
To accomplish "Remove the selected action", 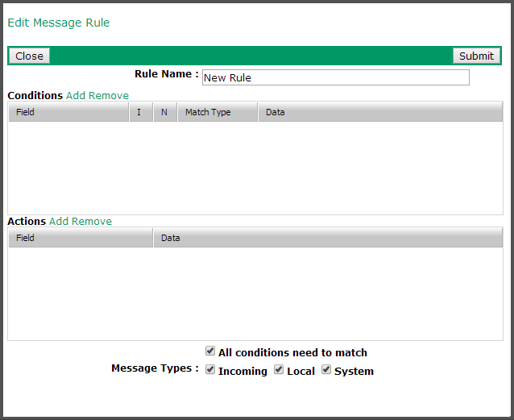I will tap(92, 222).
